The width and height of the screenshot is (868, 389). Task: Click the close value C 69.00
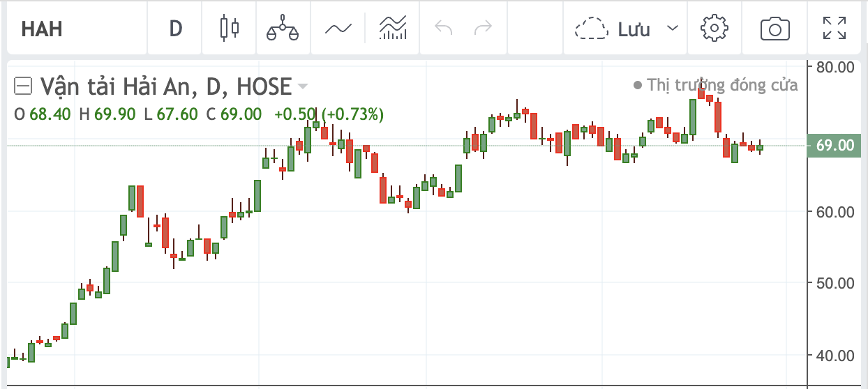click(234, 114)
